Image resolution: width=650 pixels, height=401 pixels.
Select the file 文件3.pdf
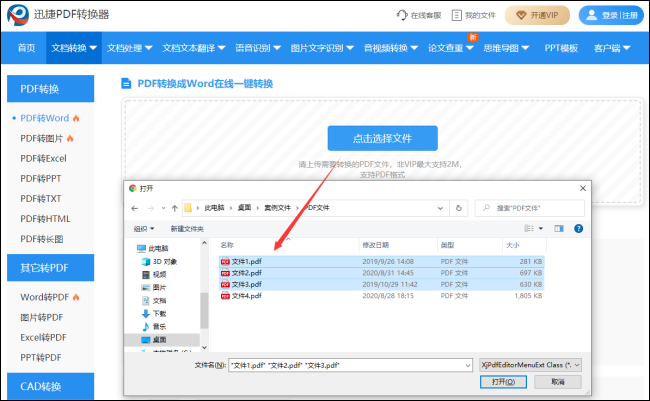pos(381,284)
